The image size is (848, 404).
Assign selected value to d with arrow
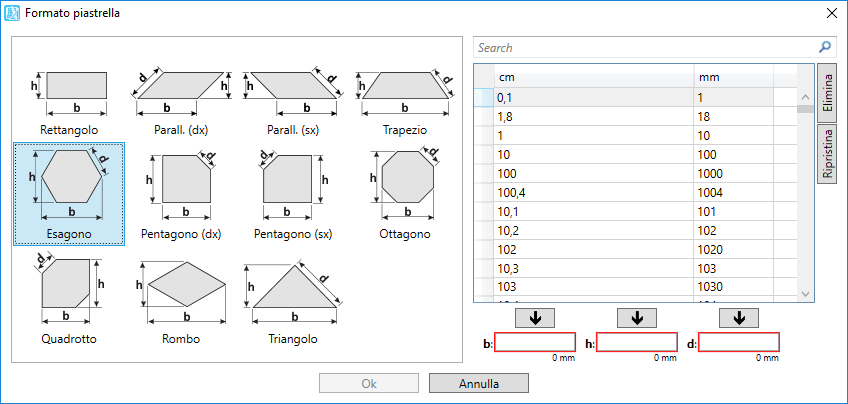(x=739, y=318)
